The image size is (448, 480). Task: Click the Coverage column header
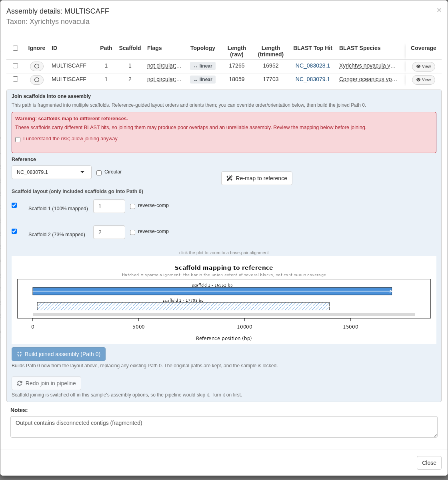tap(424, 48)
